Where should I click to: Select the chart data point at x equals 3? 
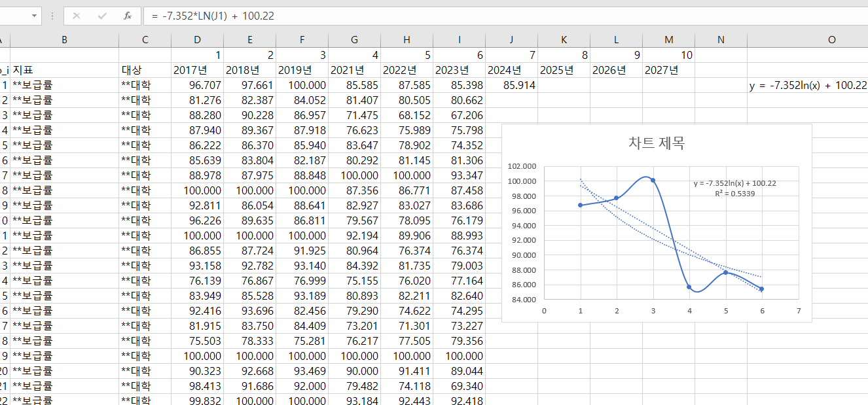click(x=653, y=181)
